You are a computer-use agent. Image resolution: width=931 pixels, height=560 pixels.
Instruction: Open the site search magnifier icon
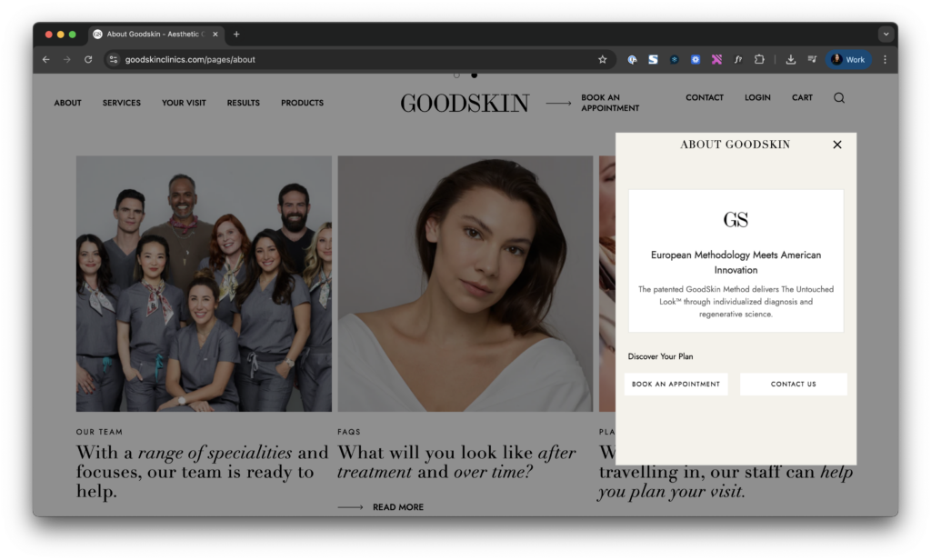pos(838,97)
